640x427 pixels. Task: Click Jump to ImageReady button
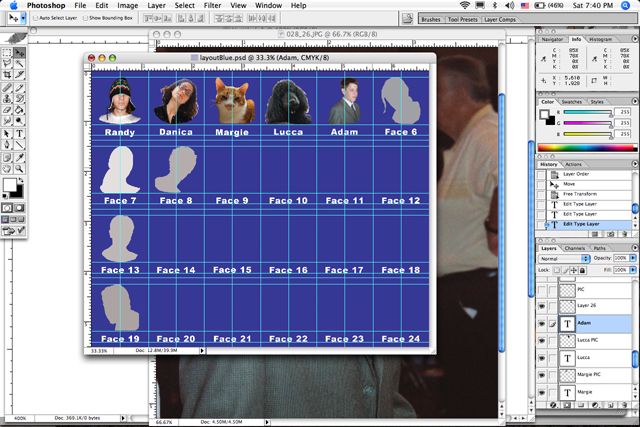[x=13, y=231]
